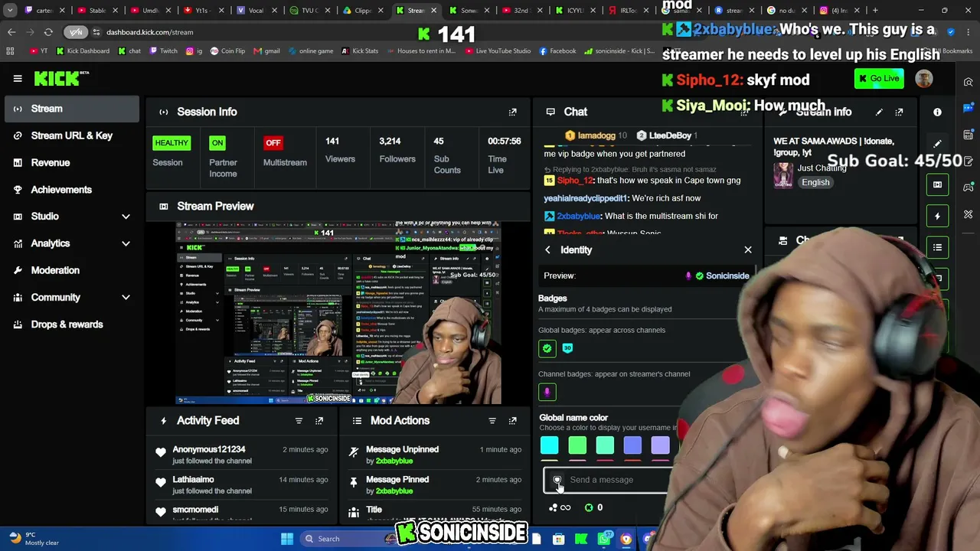Open a new browser tab
The image size is (980, 551).
[876, 10]
